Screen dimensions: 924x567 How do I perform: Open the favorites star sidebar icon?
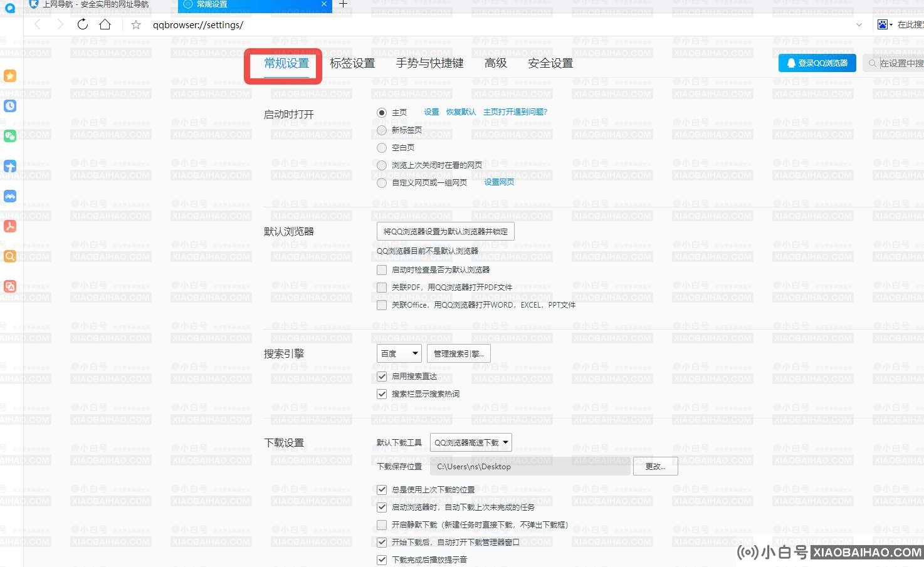coord(10,76)
